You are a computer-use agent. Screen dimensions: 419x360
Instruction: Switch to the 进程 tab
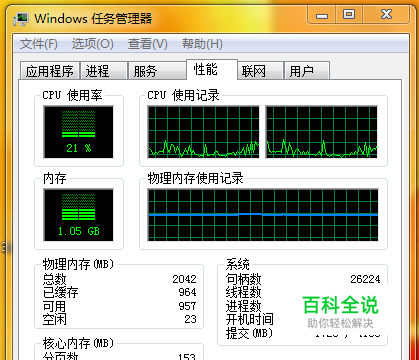pyautogui.click(x=104, y=71)
